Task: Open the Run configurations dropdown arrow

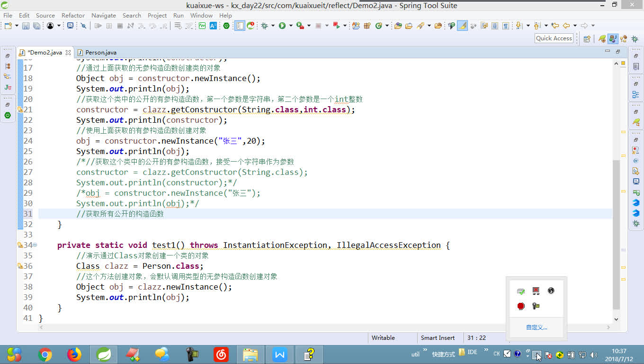Action: tap(291, 26)
